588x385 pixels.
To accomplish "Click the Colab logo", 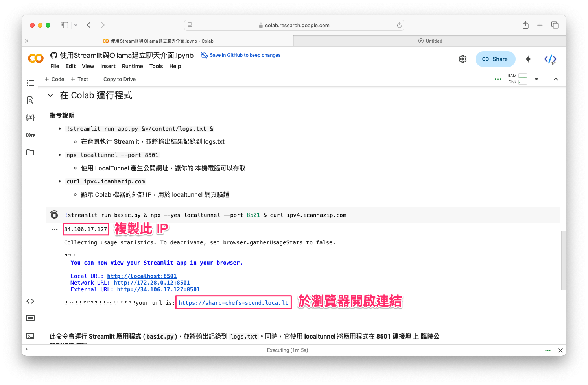I will (x=36, y=58).
